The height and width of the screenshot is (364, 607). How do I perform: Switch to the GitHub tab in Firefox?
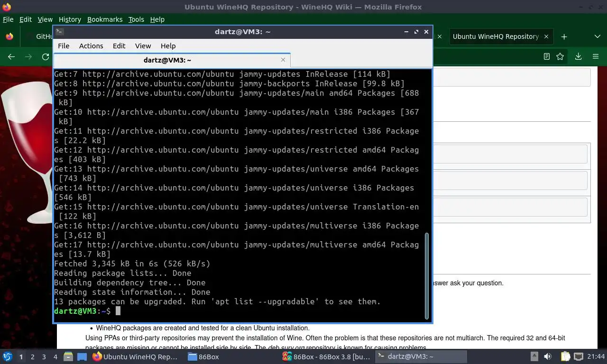[x=39, y=36]
